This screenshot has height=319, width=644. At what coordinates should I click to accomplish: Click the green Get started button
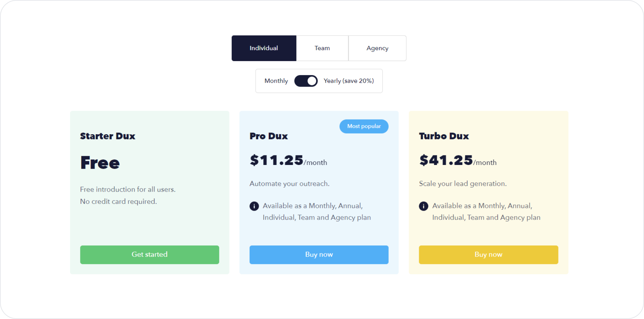point(150,254)
